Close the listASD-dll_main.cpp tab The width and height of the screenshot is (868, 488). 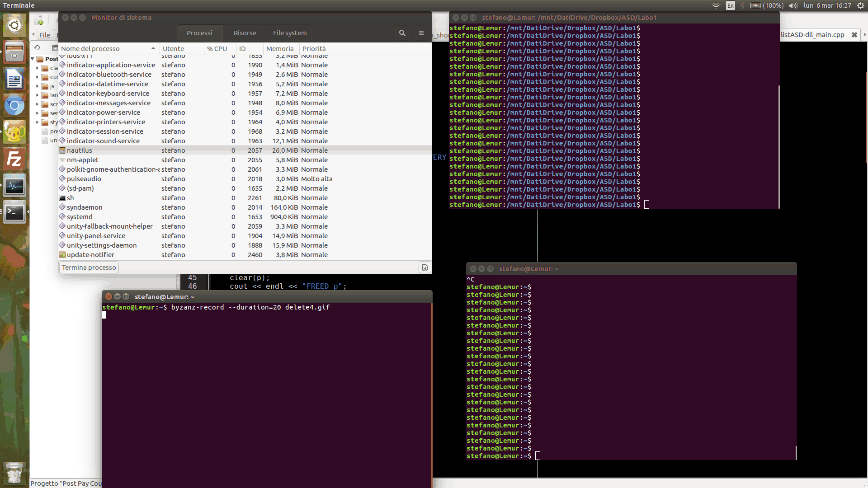tap(854, 34)
